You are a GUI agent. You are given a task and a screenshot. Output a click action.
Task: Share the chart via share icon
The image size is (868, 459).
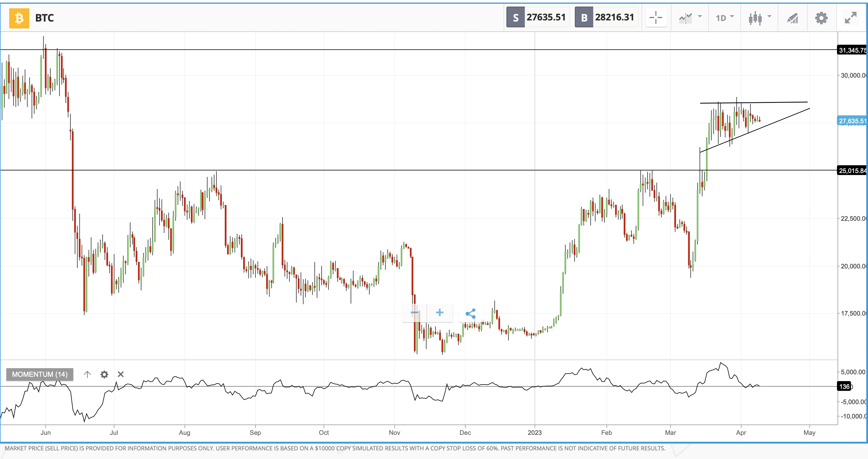pyautogui.click(x=471, y=313)
